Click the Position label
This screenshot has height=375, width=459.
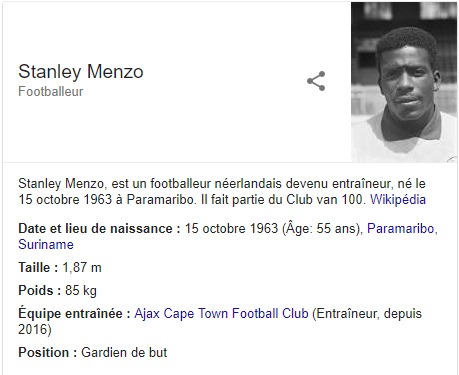[48, 352]
